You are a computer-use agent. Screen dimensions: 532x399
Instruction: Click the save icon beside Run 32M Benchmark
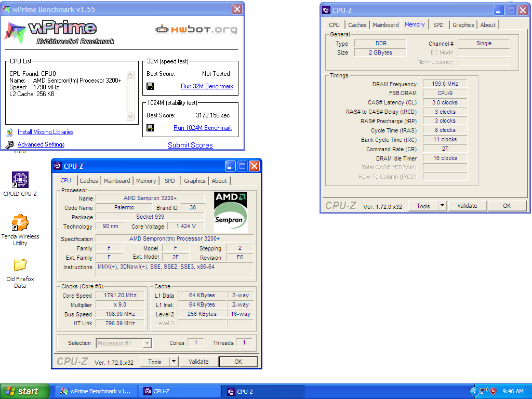(x=150, y=86)
